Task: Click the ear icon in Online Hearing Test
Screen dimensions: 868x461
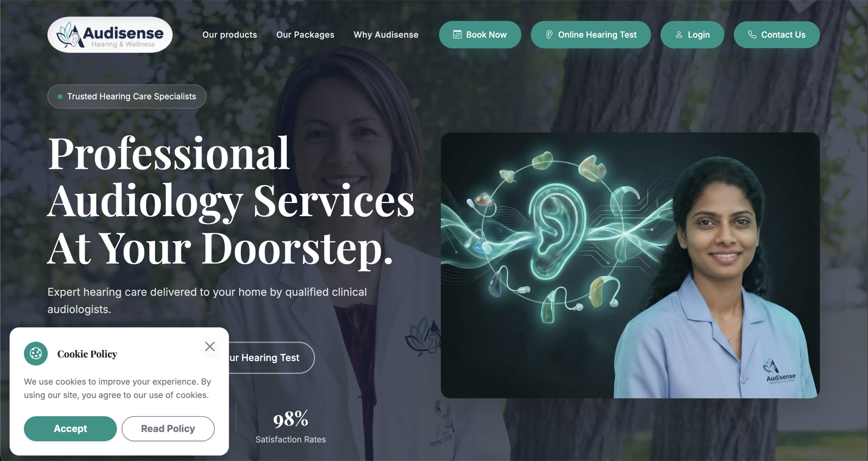Action: tap(549, 35)
